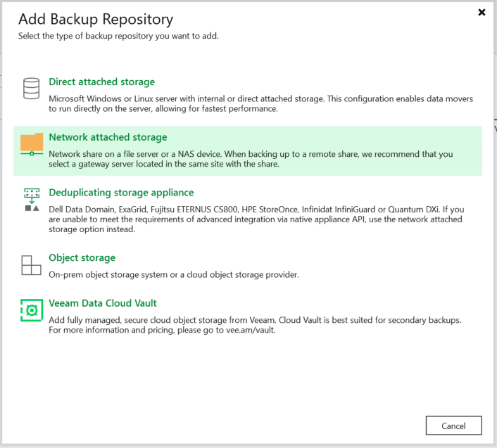Click the 'Add Backup Repository' title text

[96, 19]
